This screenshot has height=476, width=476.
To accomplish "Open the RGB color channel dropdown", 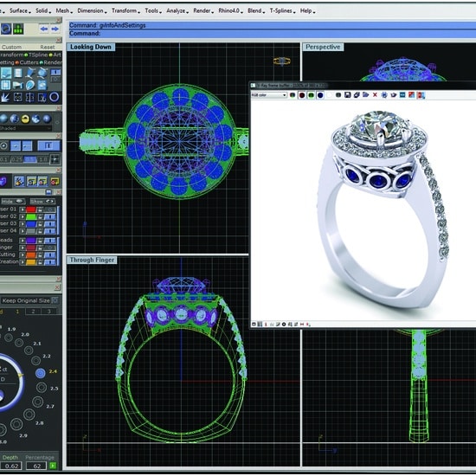I will (x=269, y=95).
